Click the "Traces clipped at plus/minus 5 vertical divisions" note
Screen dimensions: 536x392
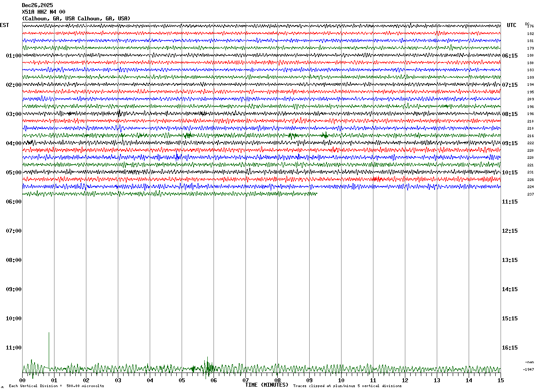(347, 386)
